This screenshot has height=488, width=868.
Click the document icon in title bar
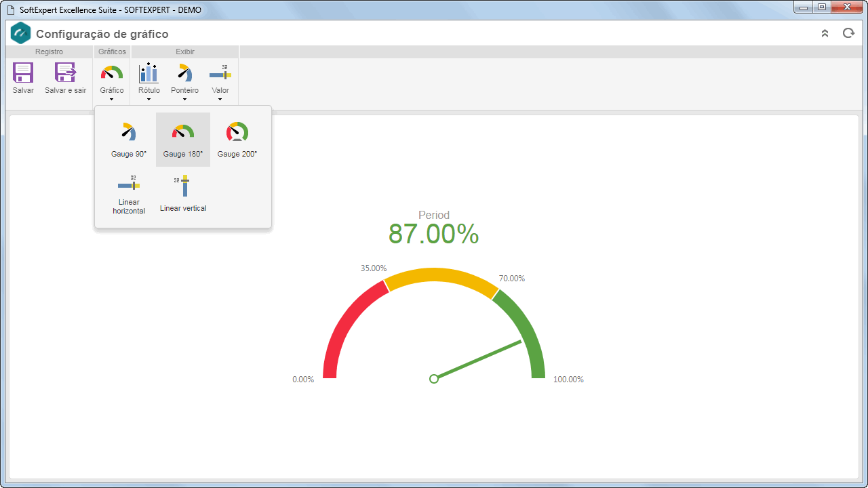point(10,10)
